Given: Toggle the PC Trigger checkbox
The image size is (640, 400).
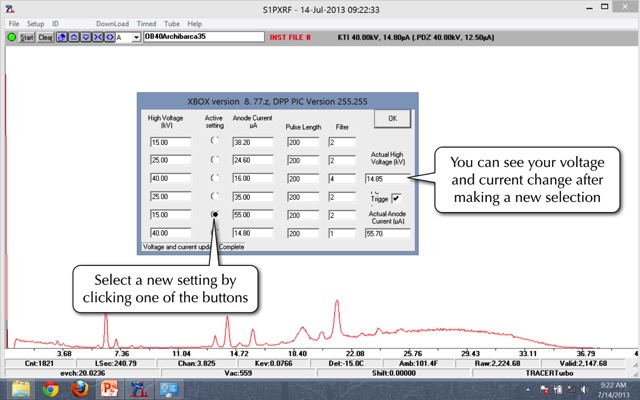Looking at the screenshot, I should (395, 197).
